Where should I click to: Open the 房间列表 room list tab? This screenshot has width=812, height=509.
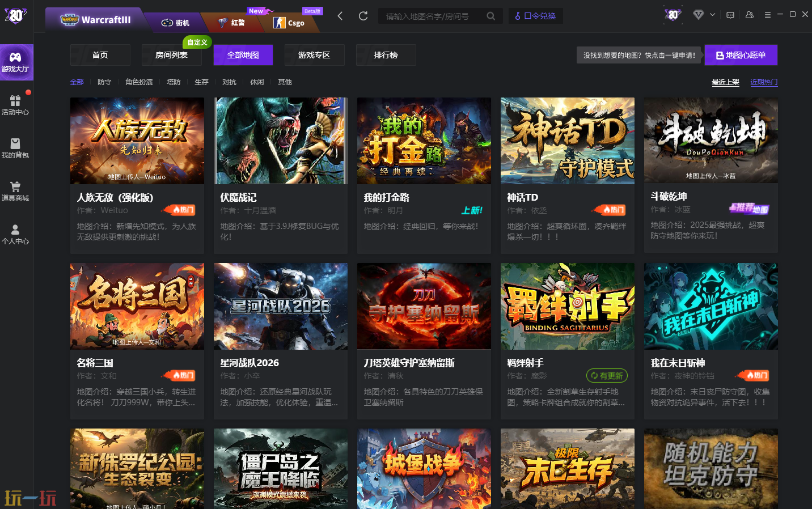(x=172, y=55)
